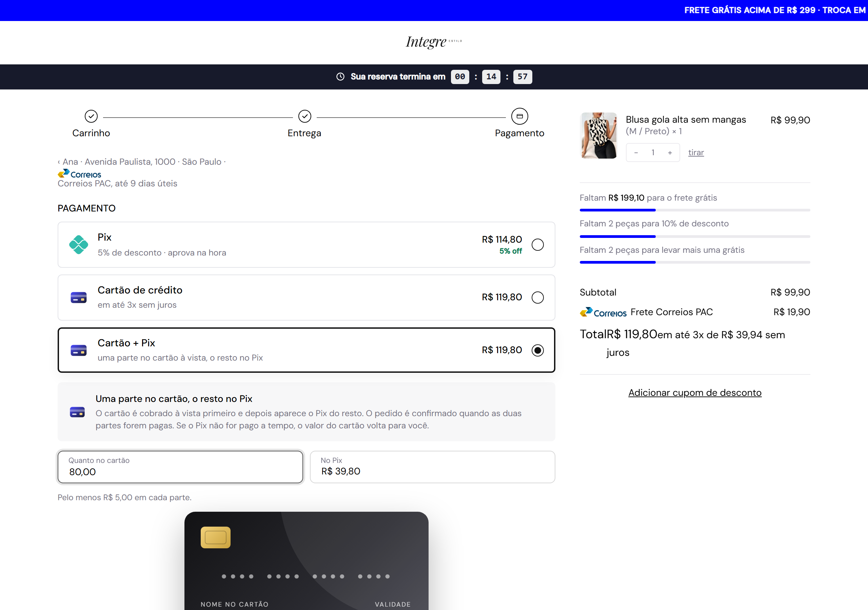Edit the Ana · Avenida Paulista address breadcrumb
The width and height of the screenshot is (868, 610).
tap(142, 162)
